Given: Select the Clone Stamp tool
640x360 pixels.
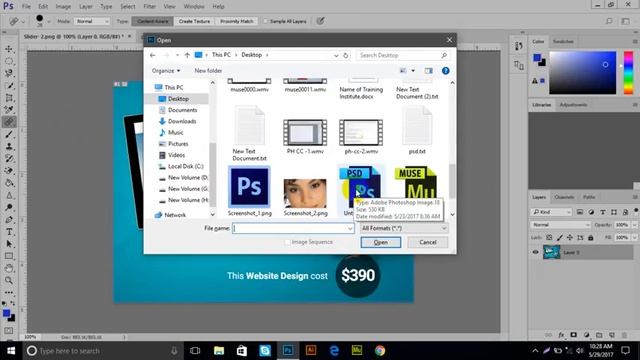Looking at the screenshot, I should pos(9,147).
